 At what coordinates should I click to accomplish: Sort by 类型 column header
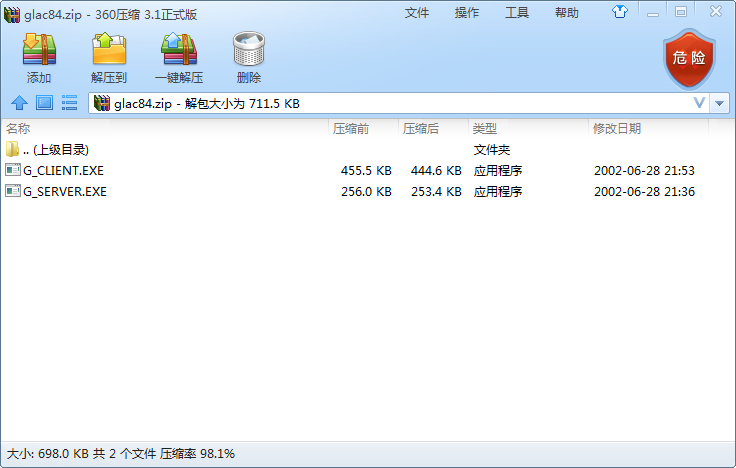coord(485,128)
